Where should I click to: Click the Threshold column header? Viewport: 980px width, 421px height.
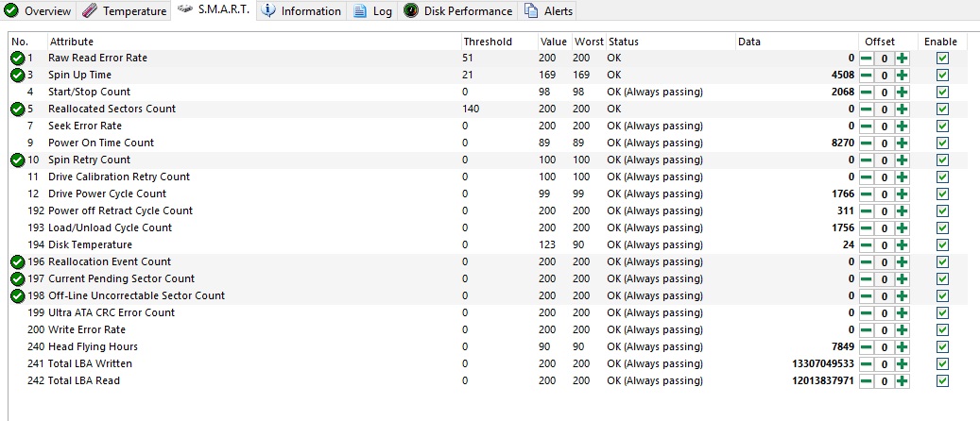488,42
